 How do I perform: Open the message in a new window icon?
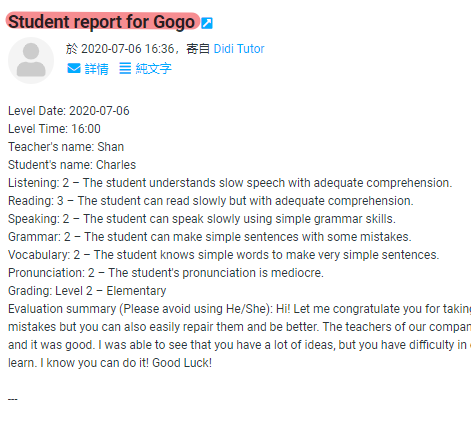(x=207, y=23)
